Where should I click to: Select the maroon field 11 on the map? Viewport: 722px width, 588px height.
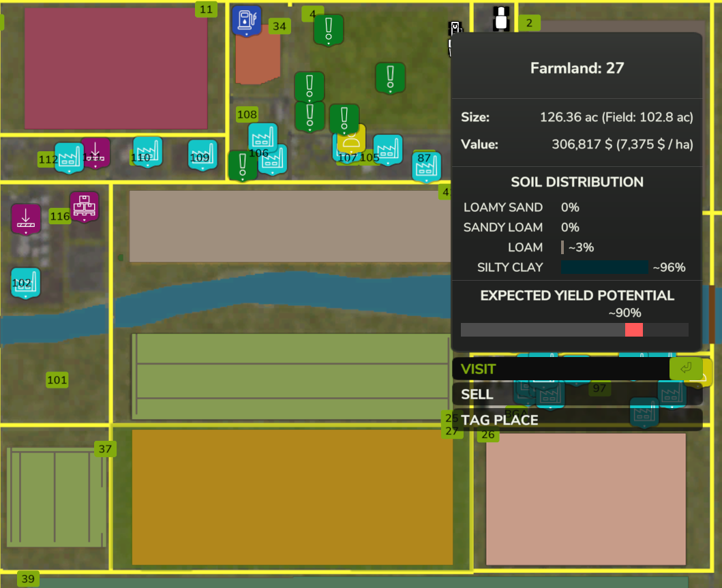point(116,69)
